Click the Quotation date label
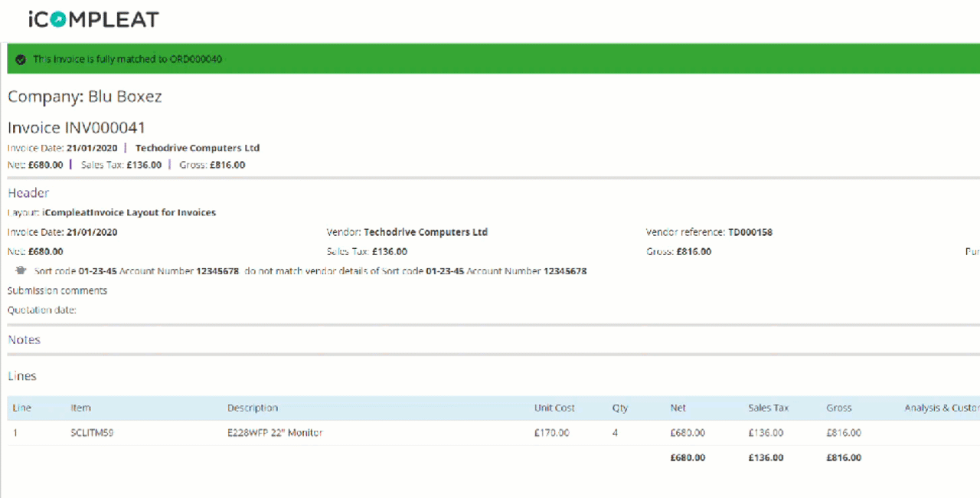 pyautogui.click(x=42, y=310)
